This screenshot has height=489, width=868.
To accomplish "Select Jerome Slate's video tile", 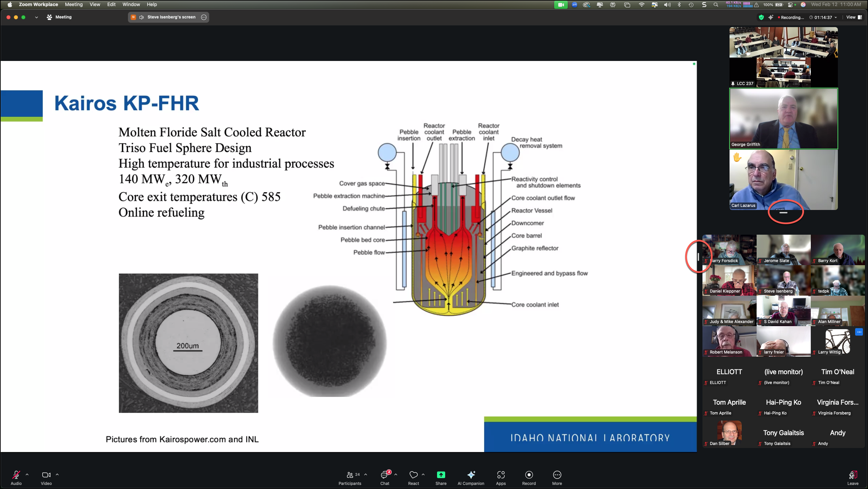I will (783, 250).
